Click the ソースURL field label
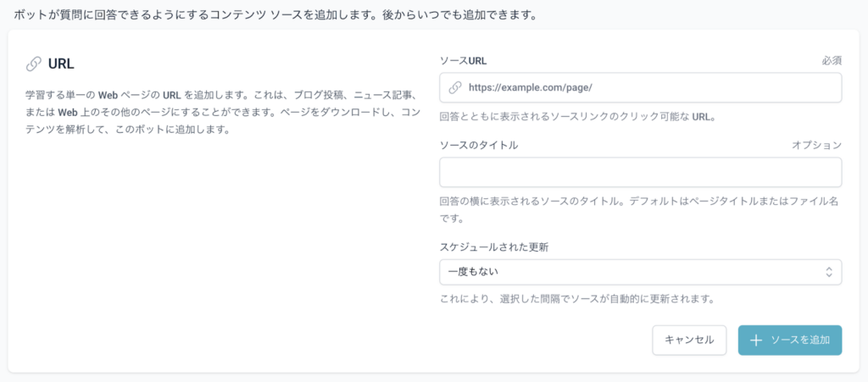The image size is (868, 382). coord(463,61)
